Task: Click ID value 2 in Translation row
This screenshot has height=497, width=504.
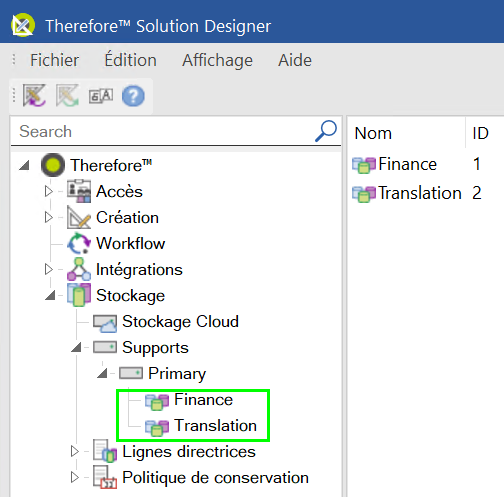Action: 477,193
